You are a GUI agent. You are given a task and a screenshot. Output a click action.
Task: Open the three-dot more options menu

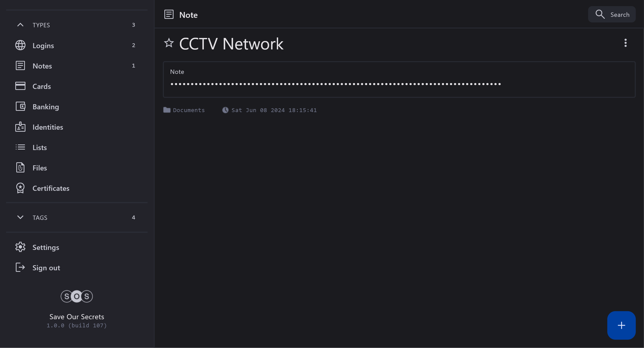(625, 43)
